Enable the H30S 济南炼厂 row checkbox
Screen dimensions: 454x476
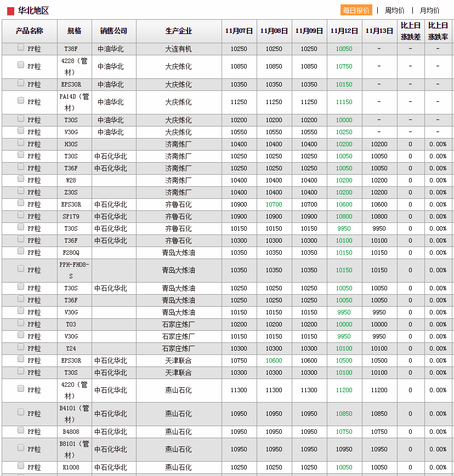click(x=21, y=142)
